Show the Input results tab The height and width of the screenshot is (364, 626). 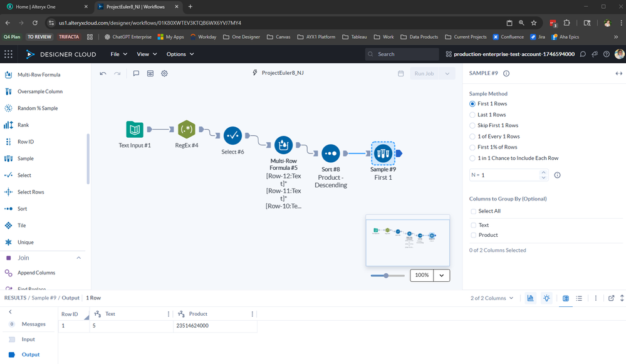28,340
